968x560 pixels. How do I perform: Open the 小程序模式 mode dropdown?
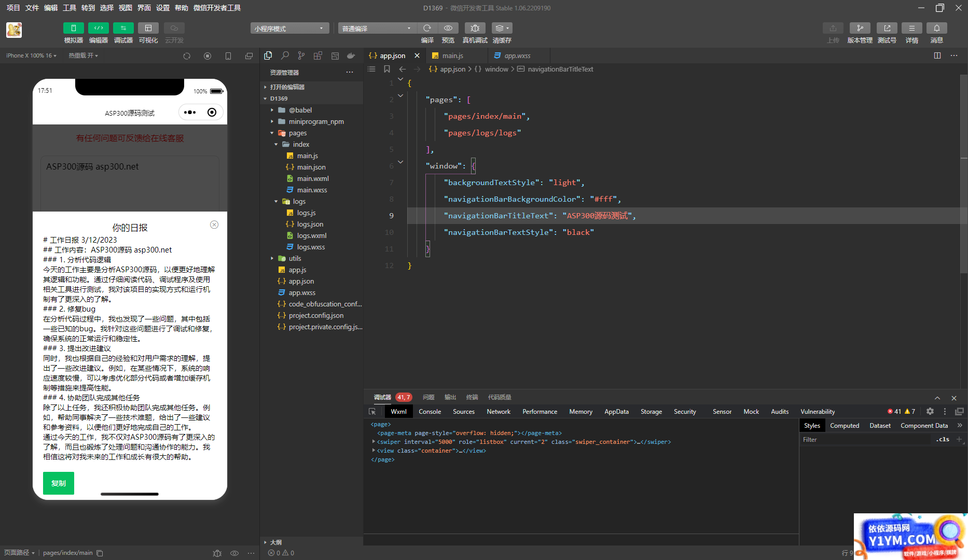coord(289,29)
